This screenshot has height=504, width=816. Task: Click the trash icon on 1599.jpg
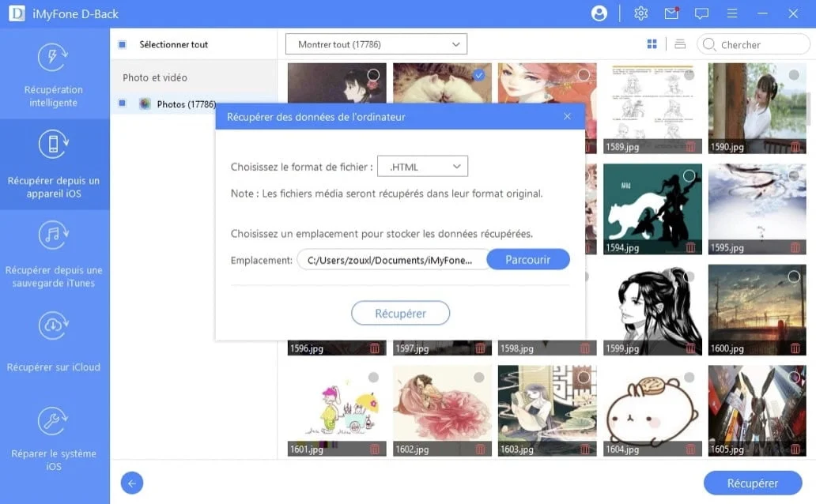(690, 348)
